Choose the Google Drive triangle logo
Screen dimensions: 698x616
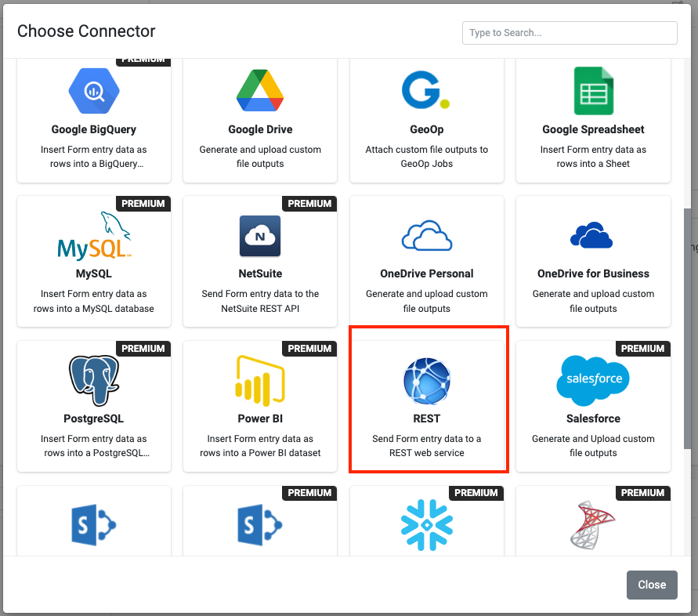click(x=260, y=90)
